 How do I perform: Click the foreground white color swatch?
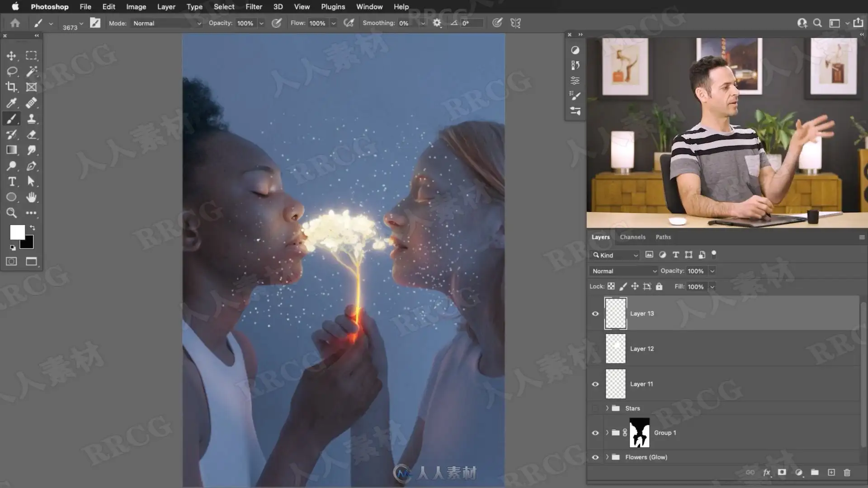17,232
